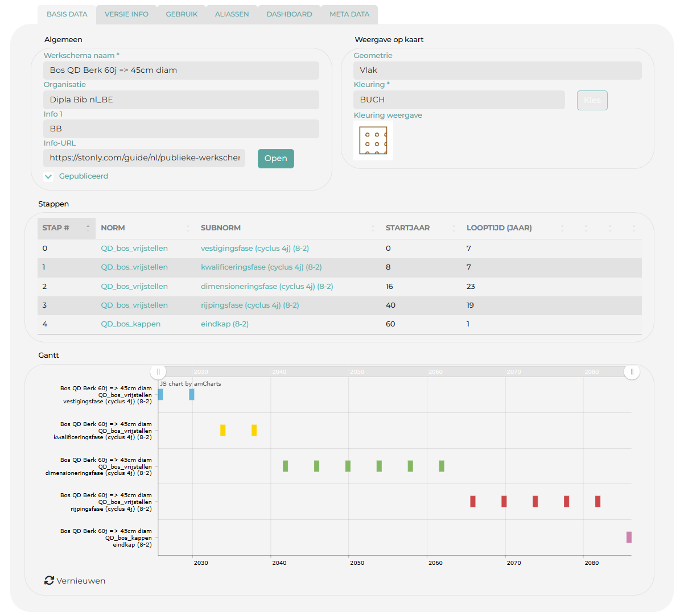Screen dimensions: 680x616
Task: Click the Vernieuwen refresh icon
Action: 49,581
